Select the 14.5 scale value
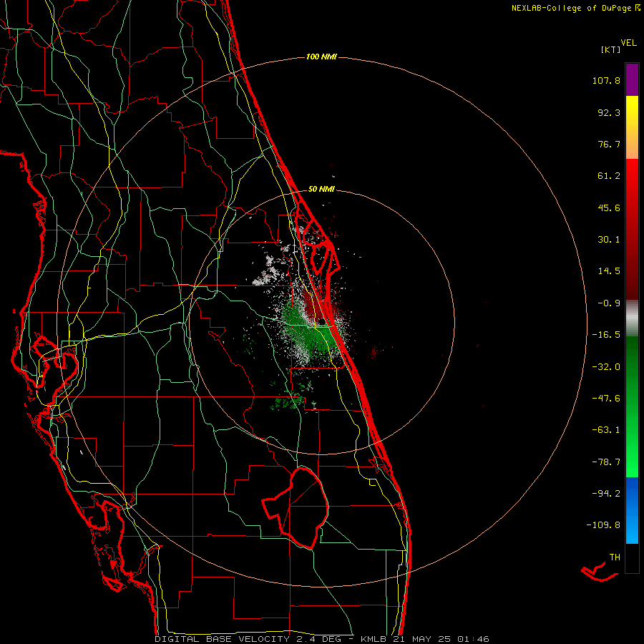 click(609, 271)
